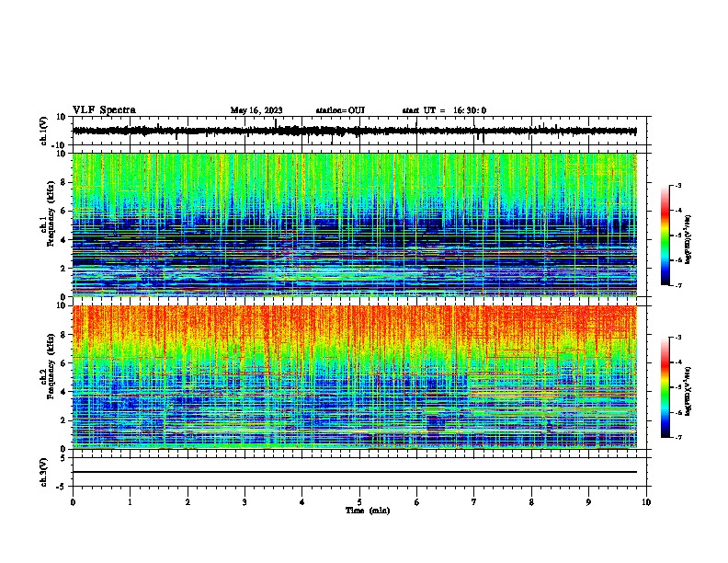
Task: Click the 'start UT = 16:30:0' header text
Action: [x=444, y=110]
